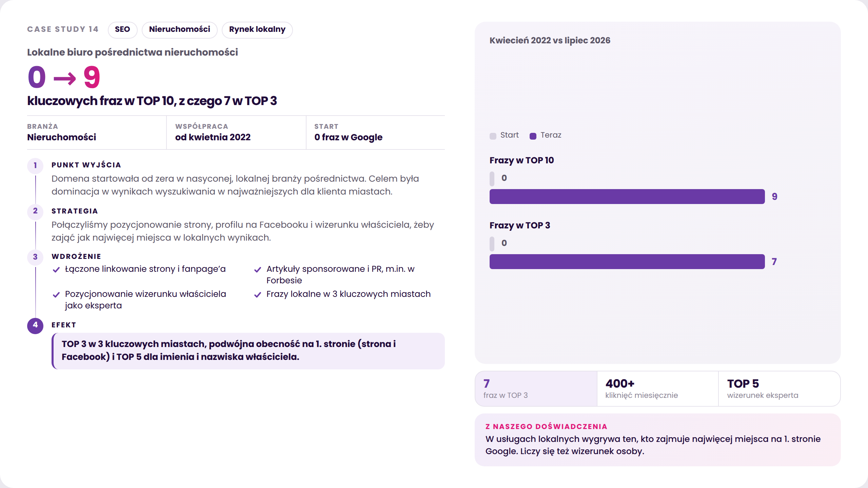
Task: Click the gray Start legend swatch
Action: tap(493, 136)
